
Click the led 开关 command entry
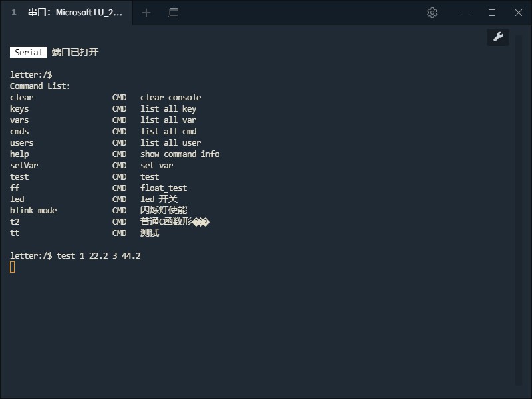pyautogui.click(x=17, y=199)
